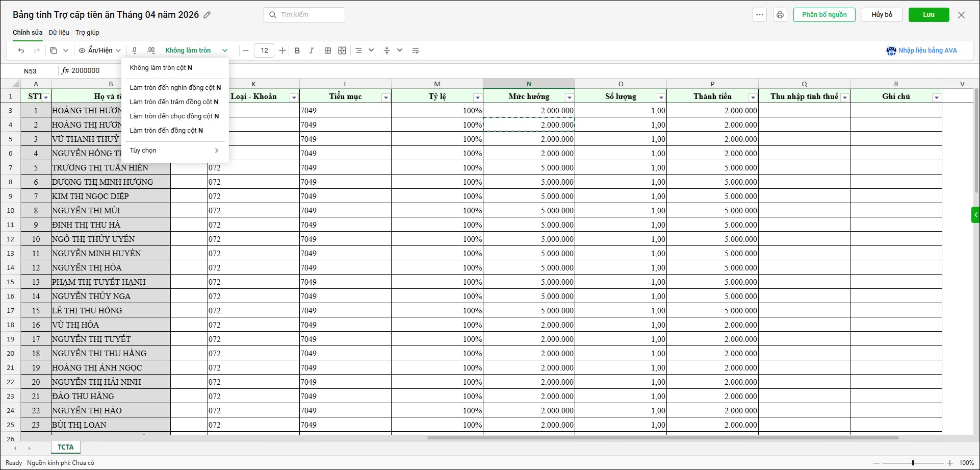980x470 pixels.
Task: Toggle the Ẩn/Hiện visibility option
Action: coord(99,51)
